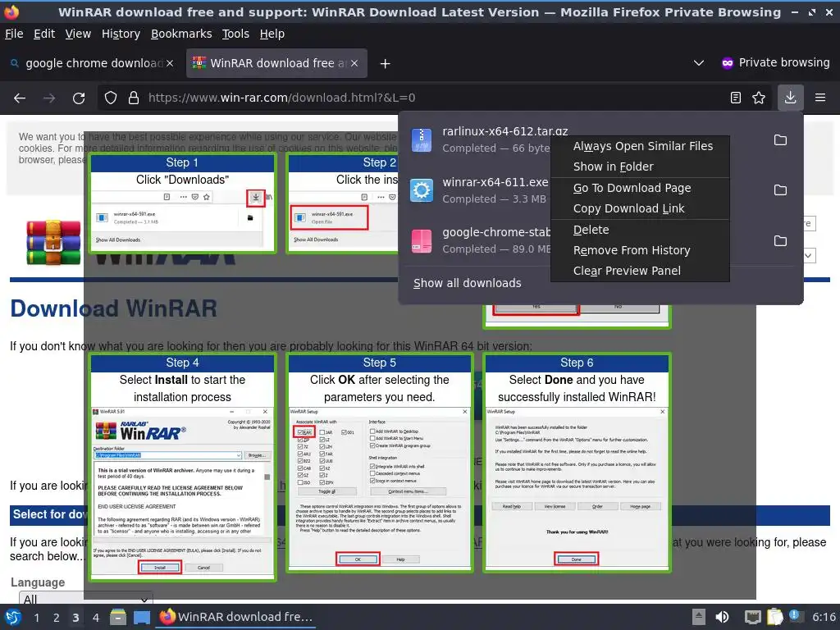Click the Step 6 Done instruction thumbnail
This screenshot has height=630, width=840.
[577, 463]
